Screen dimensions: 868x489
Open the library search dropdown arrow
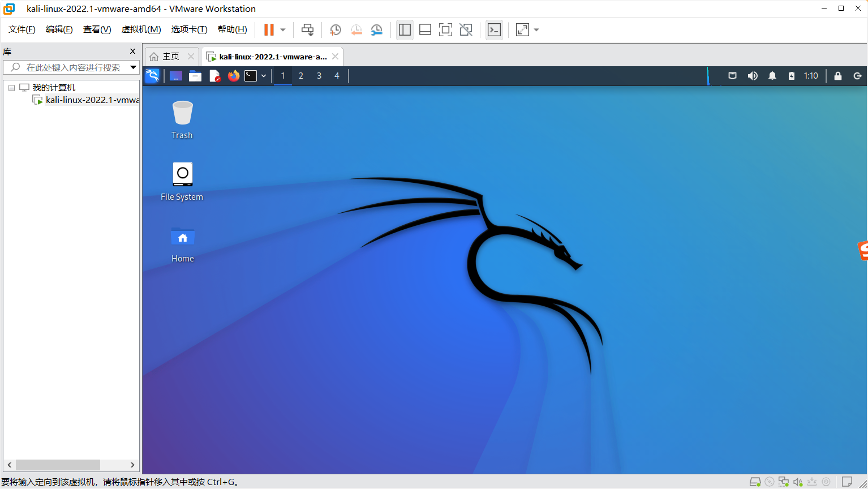(x=134, y=67)
